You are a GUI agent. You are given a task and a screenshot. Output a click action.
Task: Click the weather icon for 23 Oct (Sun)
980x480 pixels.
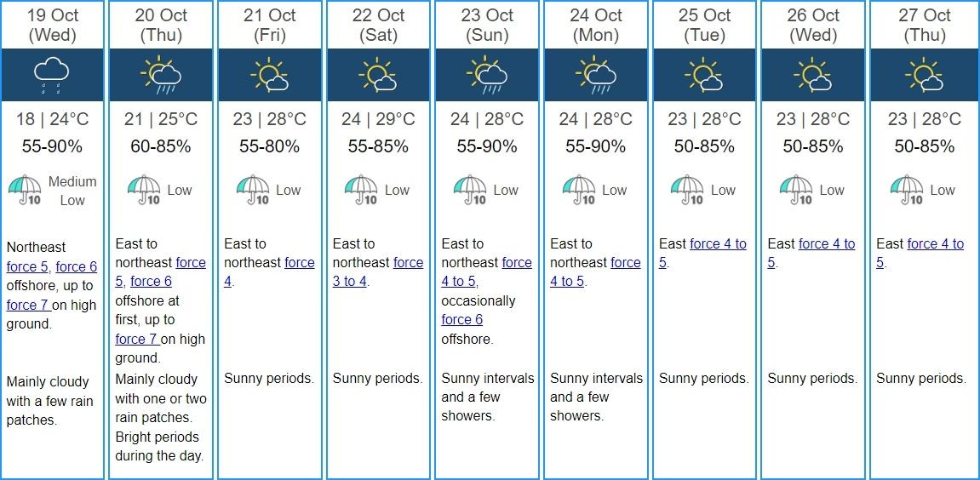click(487, 75)
